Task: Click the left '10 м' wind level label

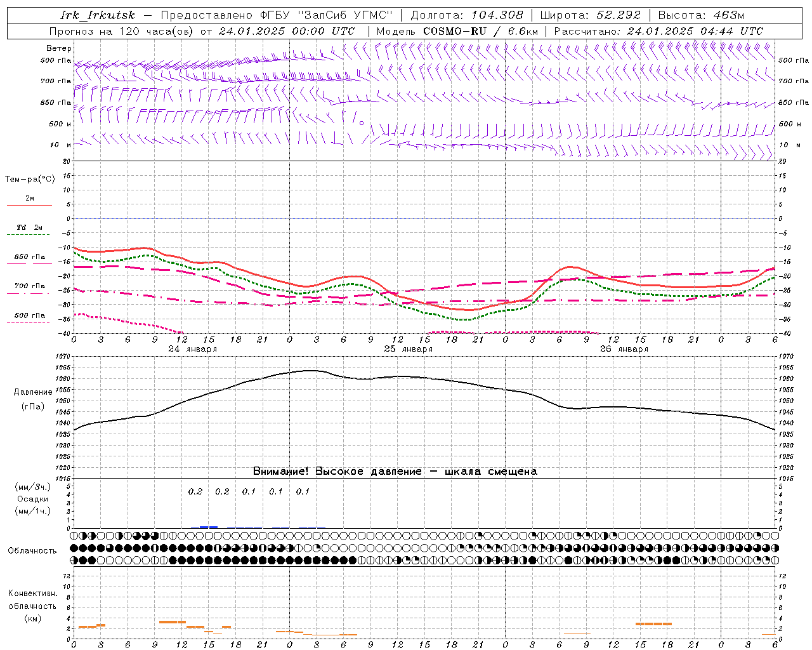Action: [61, 145]
